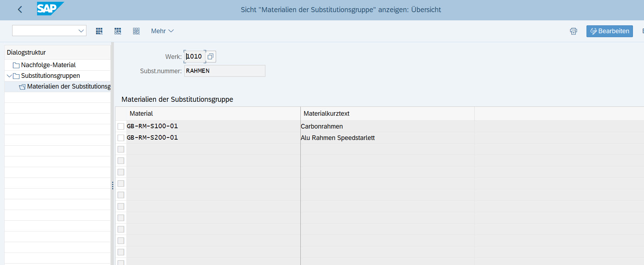Select the GB-RM-S200-01 row checkbox
The height and width of the screenshot is (265, 644).
(121, 138)
